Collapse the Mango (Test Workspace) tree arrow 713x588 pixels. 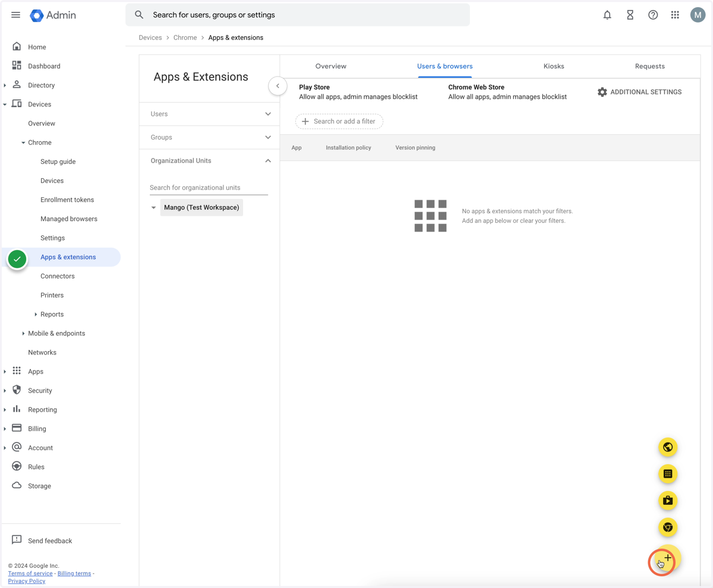click(x=153, y=208)
